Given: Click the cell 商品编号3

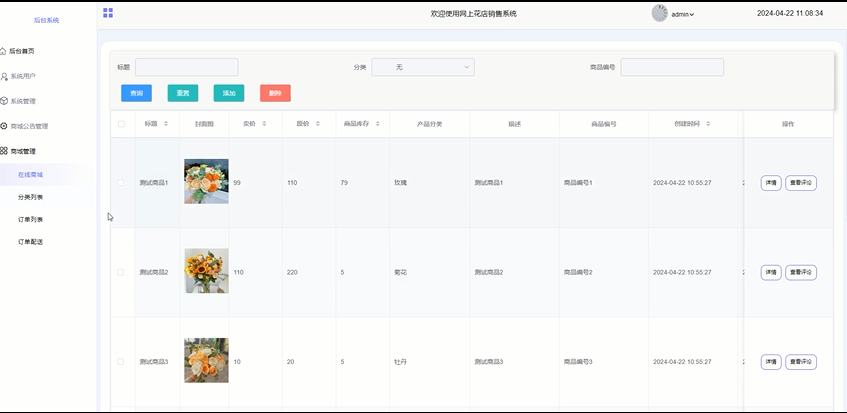Looking at the screenshot, I should (x=578, y=362).
